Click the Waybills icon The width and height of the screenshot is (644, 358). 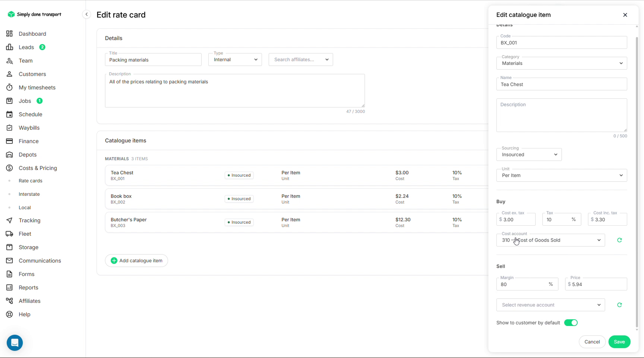[x=9, y=128]
